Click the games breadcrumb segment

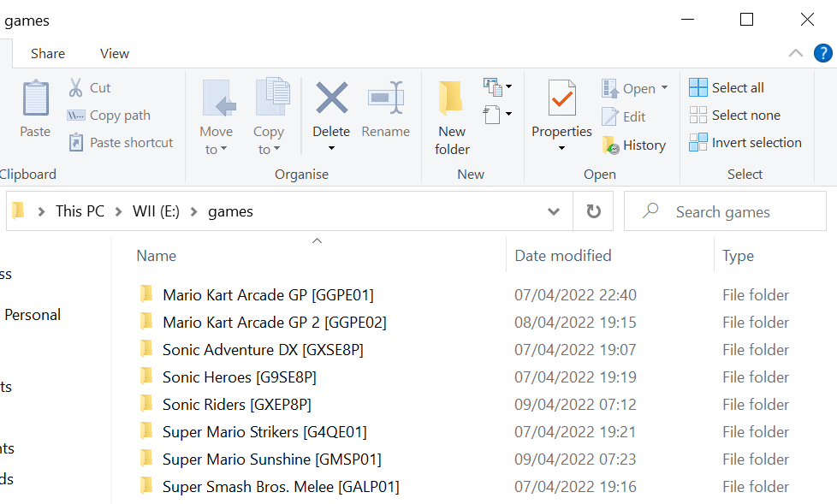pyautogui.click(x=230, y=212)
